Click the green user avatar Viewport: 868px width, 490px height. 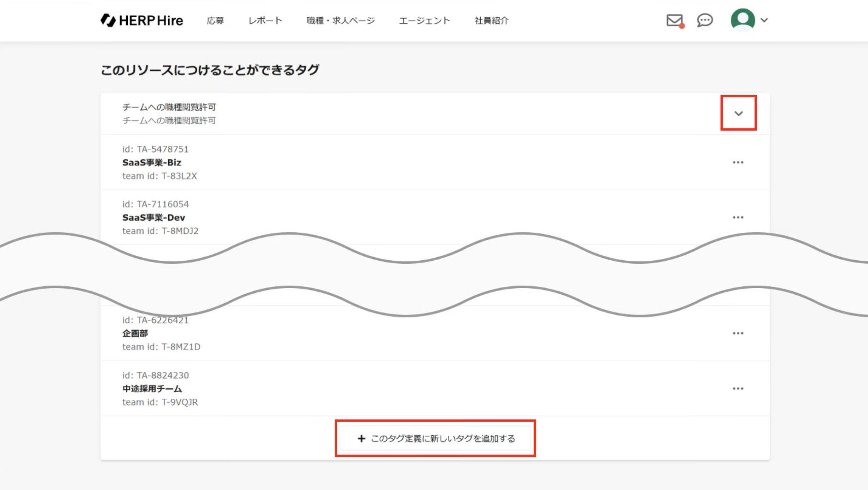click(x=743, y=19)
